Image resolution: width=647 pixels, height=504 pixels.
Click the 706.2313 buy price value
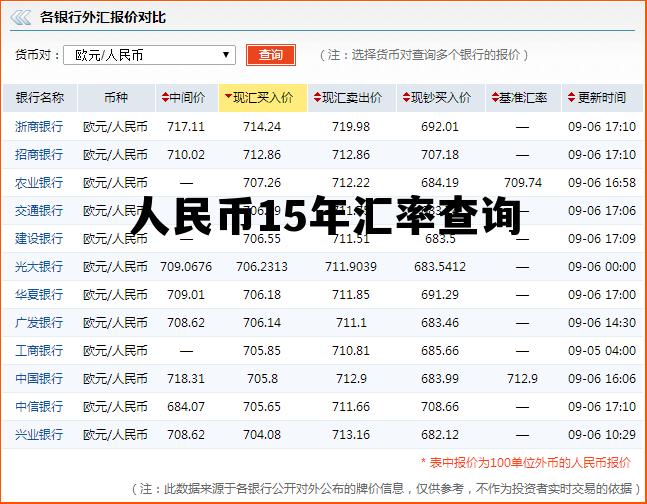click(262, 267)
